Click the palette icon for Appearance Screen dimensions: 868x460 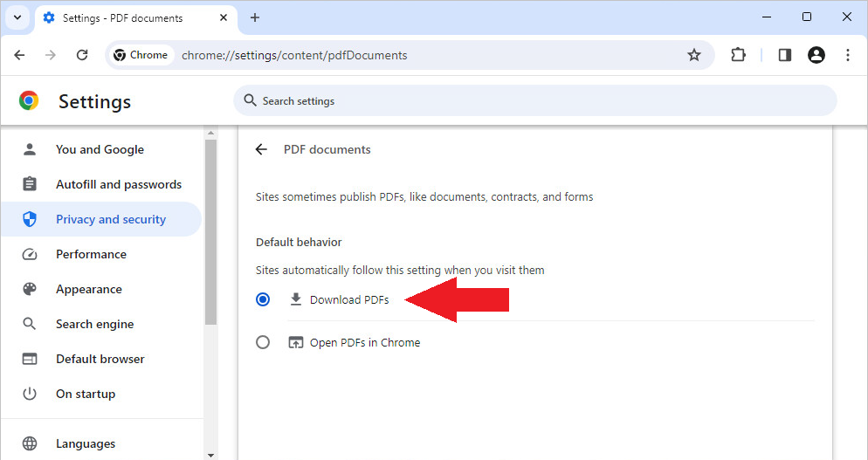[x=30, y=289]
